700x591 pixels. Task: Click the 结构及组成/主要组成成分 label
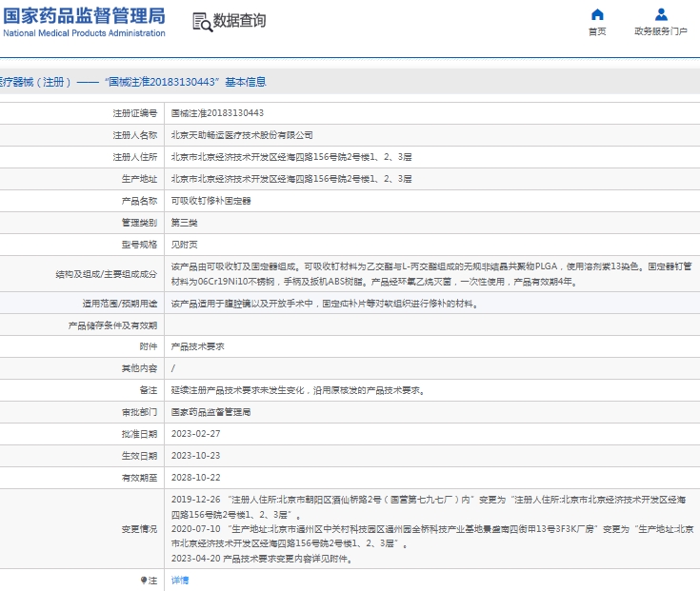(107, 274)
